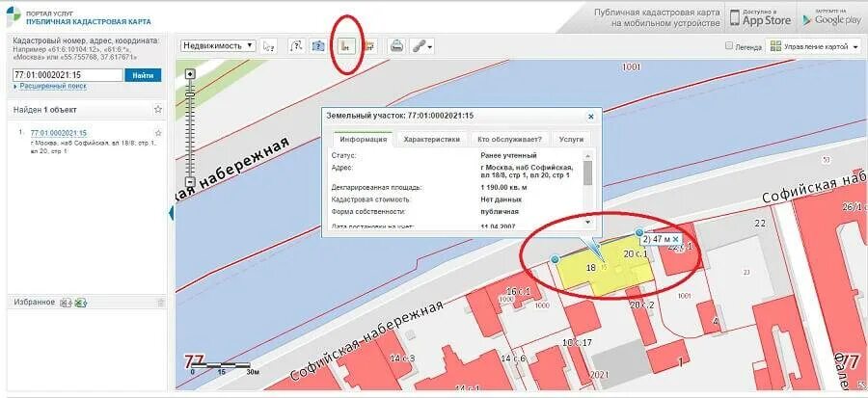868x398 pixels.
Task: Click the measurement end point marker
Action: [639, 232]
